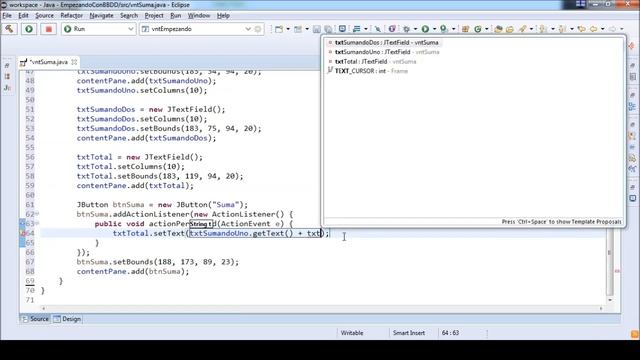Viewport: 640px width, 360px height.
Task: Open the Help menu
Action: [223, 16]
